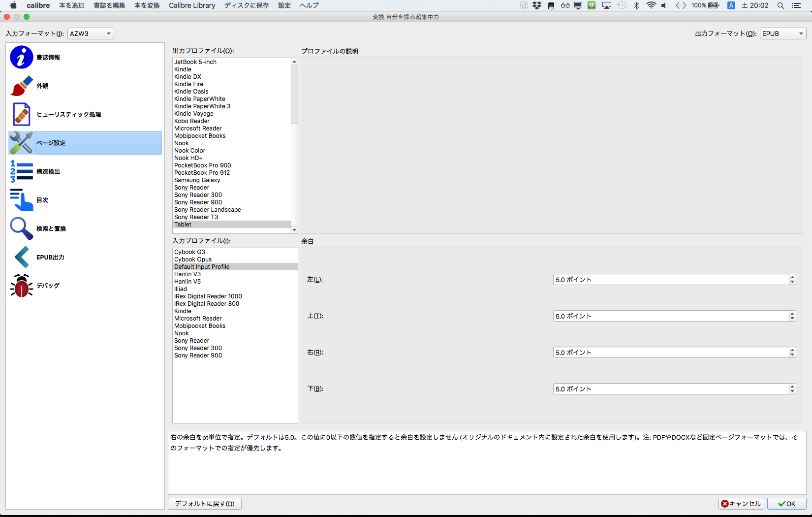812x517 pixels.
Task: Open the 本を変換 menu
Action: (x=147, y=5)
